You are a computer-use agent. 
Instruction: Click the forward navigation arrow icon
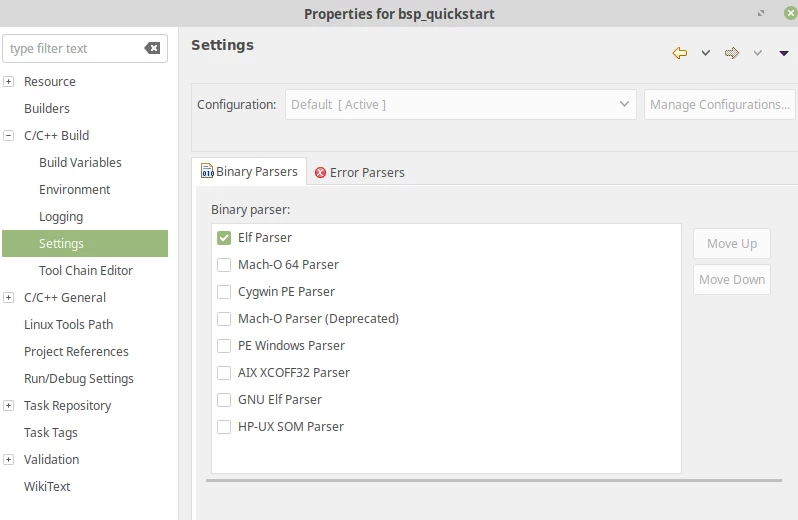pos(732,53)
